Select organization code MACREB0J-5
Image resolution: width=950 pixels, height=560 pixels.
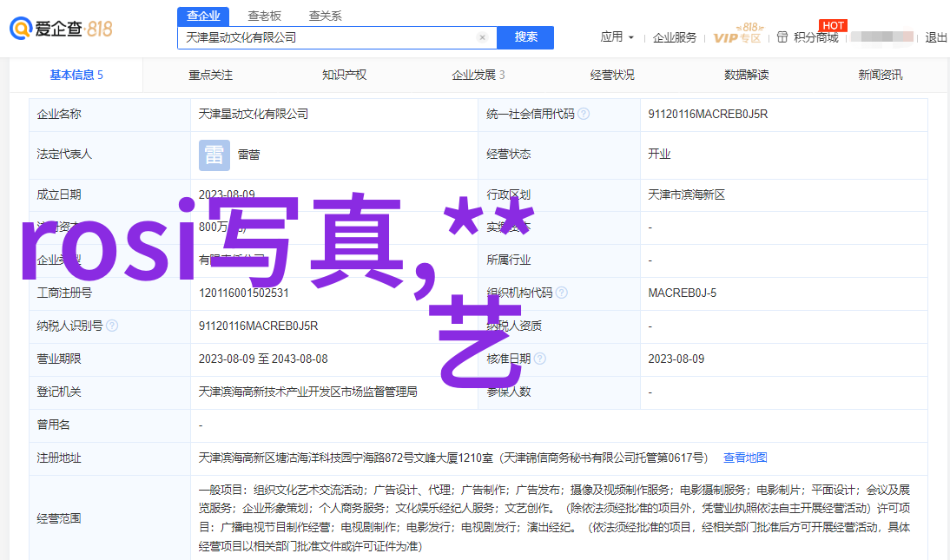(683, 293)
